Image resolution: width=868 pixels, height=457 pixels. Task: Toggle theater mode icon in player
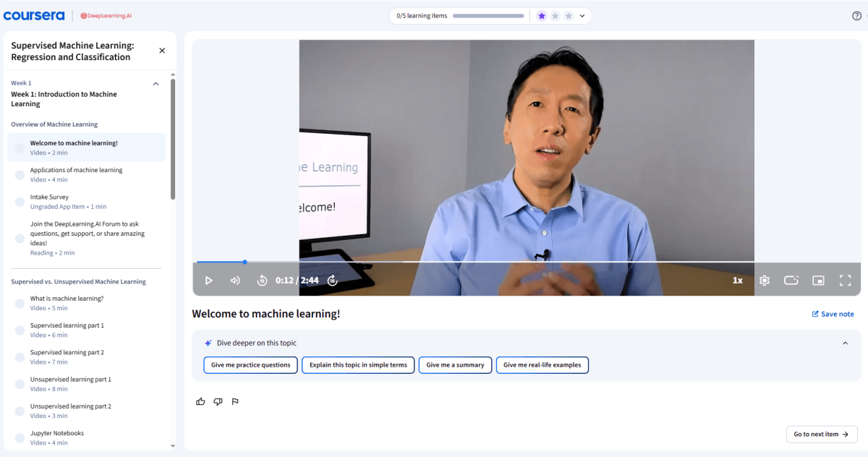coord(791,281)
